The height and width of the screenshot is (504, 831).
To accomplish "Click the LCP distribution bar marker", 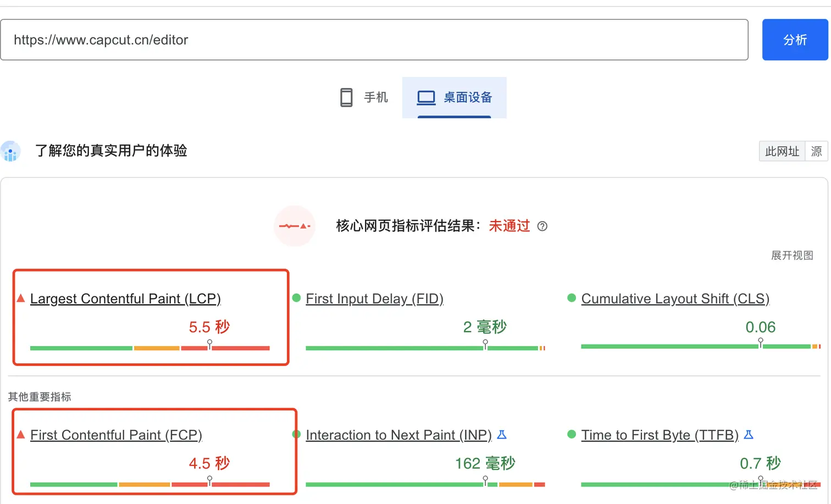I will pos(209,345).
